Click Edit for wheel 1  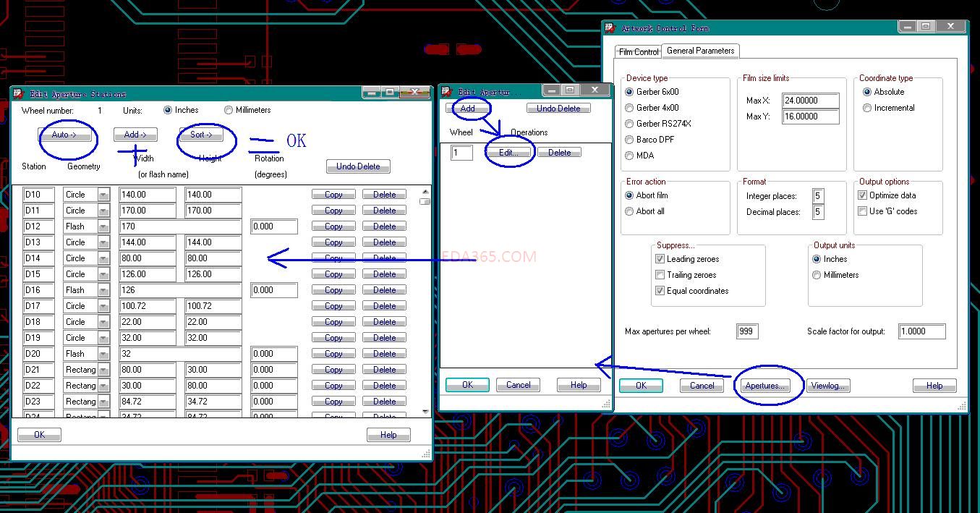[x=508, y=153]
